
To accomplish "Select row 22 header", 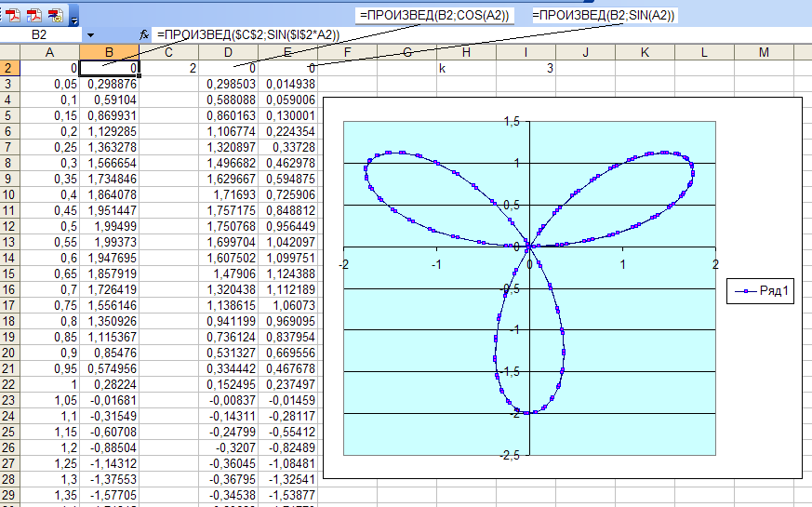I will tap(9, 384).
